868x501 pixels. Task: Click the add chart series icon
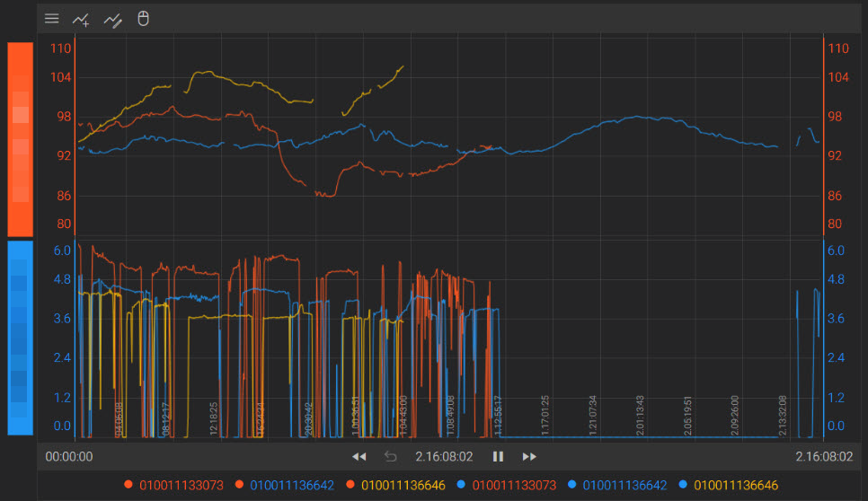click(81, 20)
